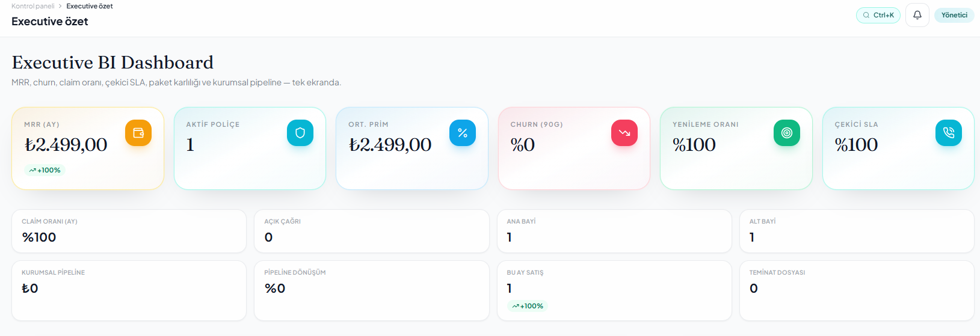The image size is (980, 336).
Task: Click the +100% badge in Bu Ay Satış
Action: 528,306
